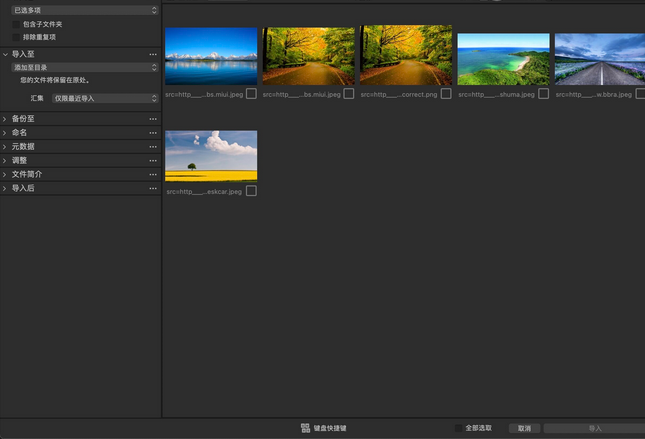Click the 您的文件将保留在原处 notice text

(55, 80)
